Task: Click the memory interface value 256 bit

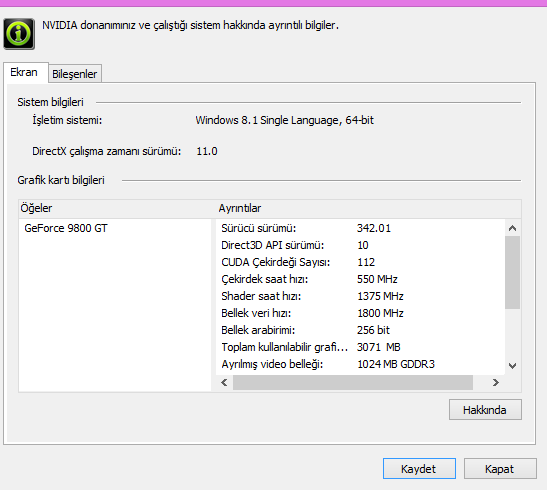Action: click(x=373, y=330)
